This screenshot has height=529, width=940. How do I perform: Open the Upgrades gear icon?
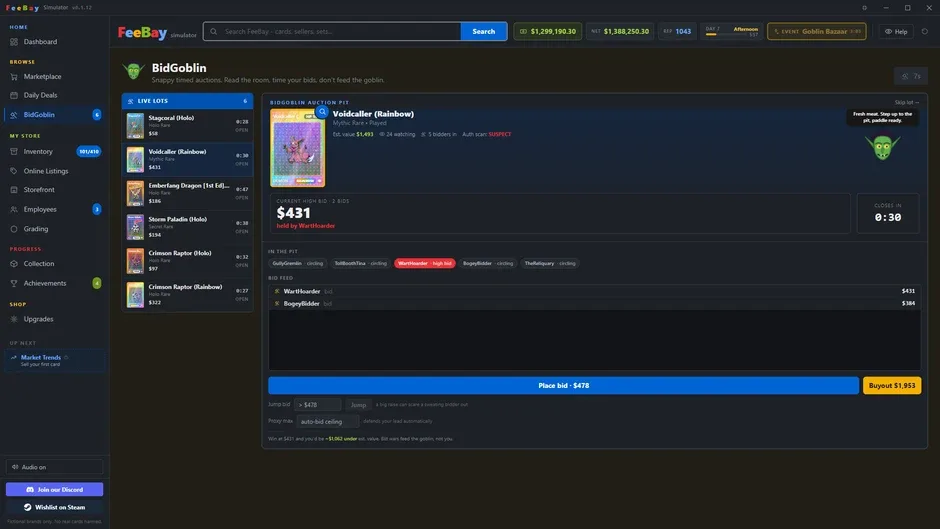pyautogui.click(x=14, y=319)
